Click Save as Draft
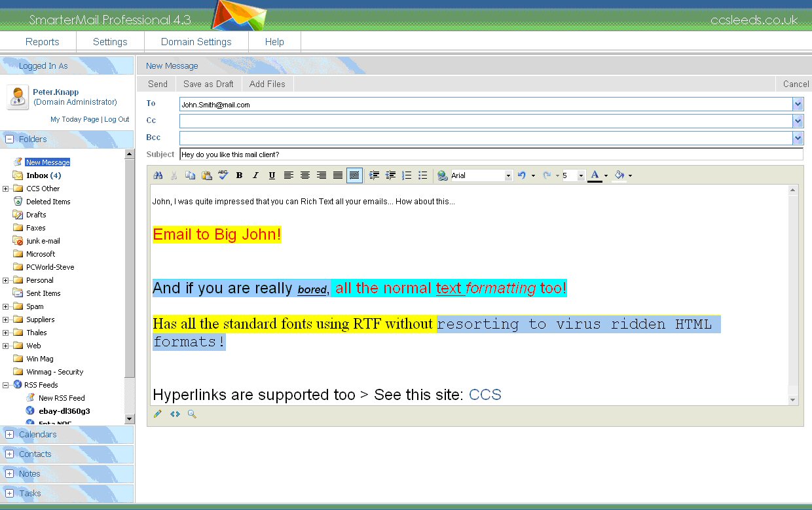The image size is (812, 510). (x=208, y=84)
